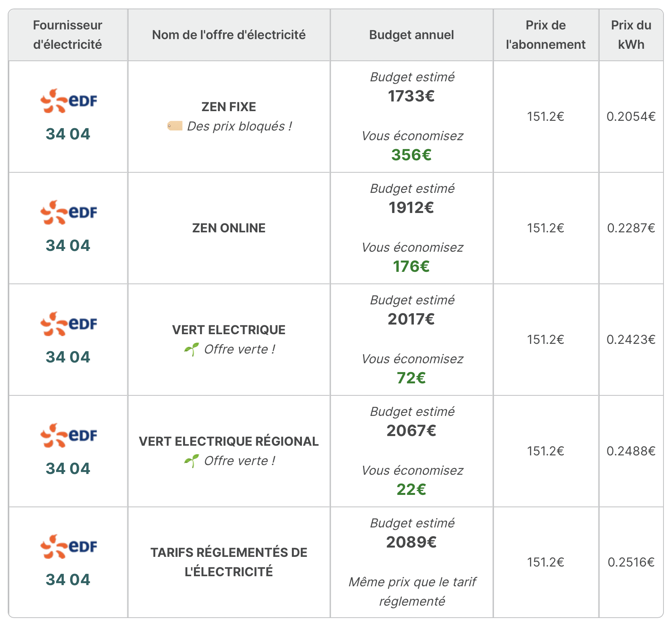Click the 151.2€ subscription price for ZEN FIXE
The image size is (672, 625).
[x=546, y=117]
